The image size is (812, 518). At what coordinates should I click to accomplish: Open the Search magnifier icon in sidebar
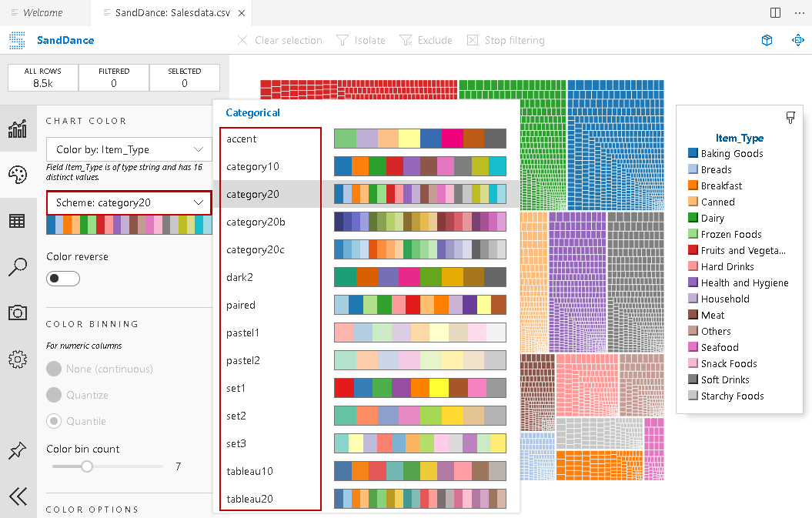tap(18, 267)
